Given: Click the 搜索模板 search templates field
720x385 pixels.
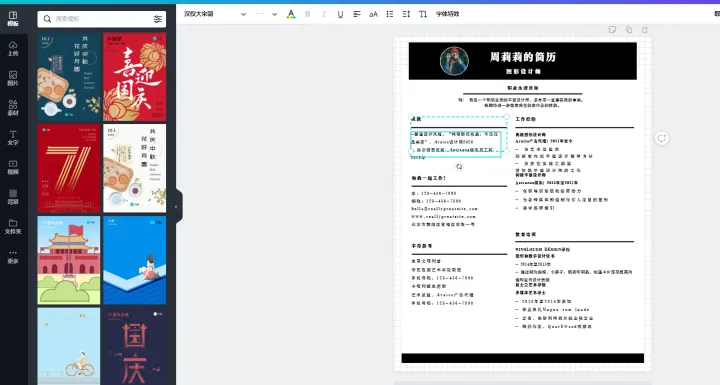Looking at the screenshot, I should (101, 19).
